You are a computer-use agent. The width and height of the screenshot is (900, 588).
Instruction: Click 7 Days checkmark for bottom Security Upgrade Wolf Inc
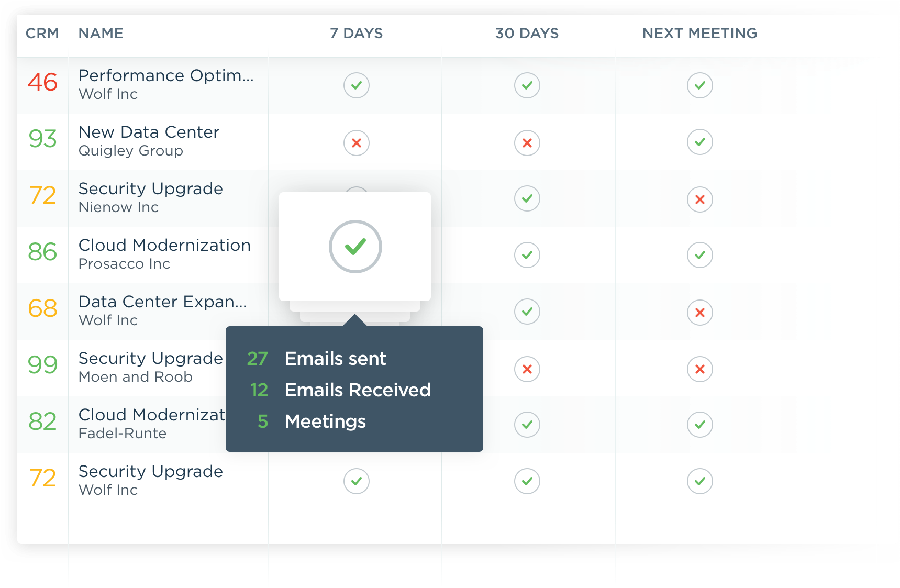[x=356, y=481]
